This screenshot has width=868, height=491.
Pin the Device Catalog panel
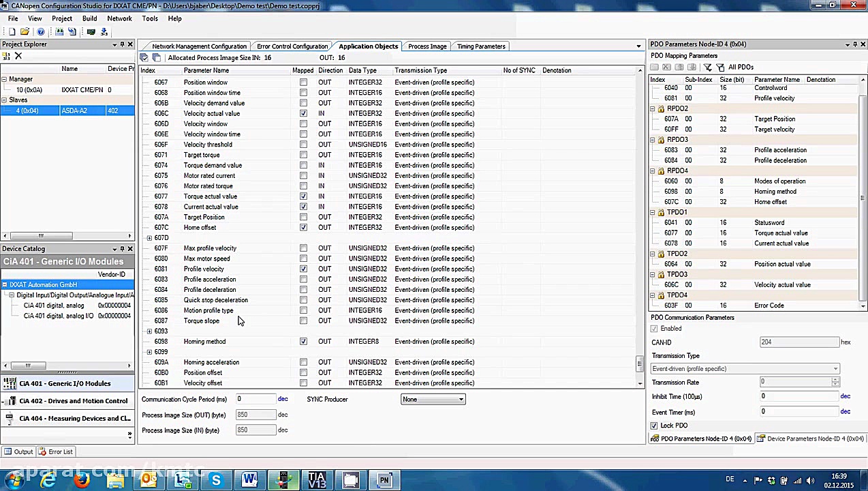pyautogui.click(x=123, y=249)
